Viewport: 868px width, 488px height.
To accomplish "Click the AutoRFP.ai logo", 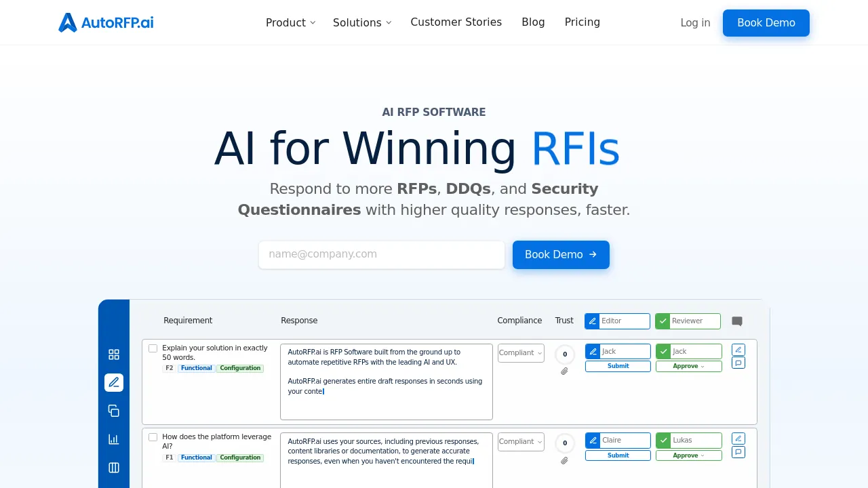I will (106, 22).
